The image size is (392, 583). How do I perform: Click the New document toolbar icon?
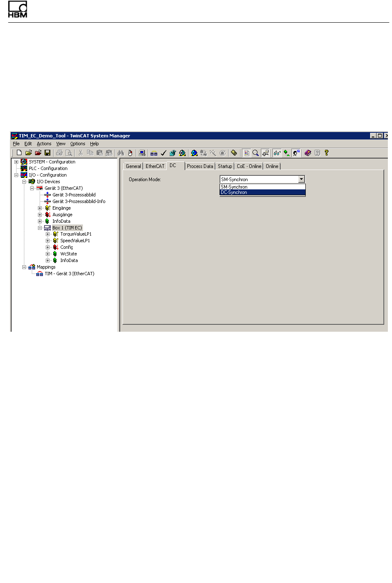tap(19, 153)
